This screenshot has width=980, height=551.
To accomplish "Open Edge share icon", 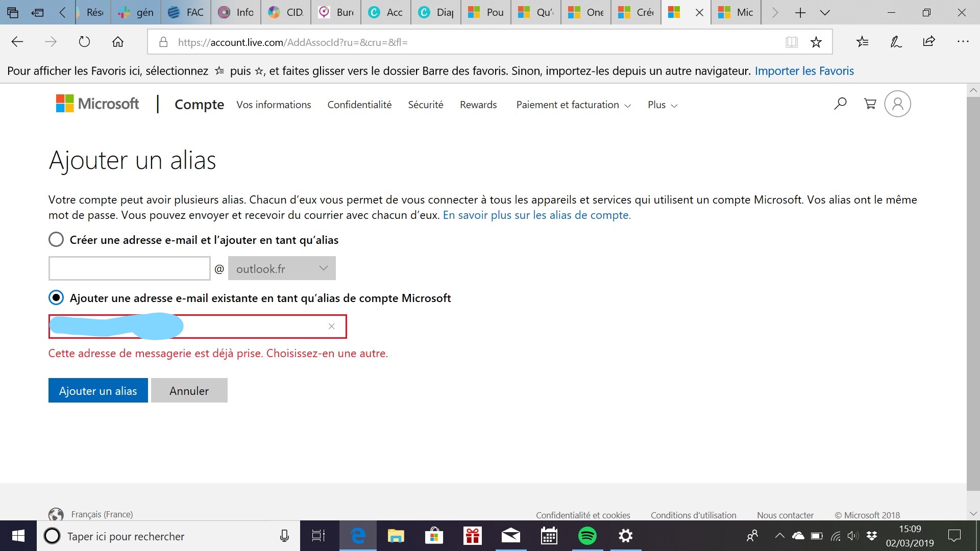I will point(928,42).
